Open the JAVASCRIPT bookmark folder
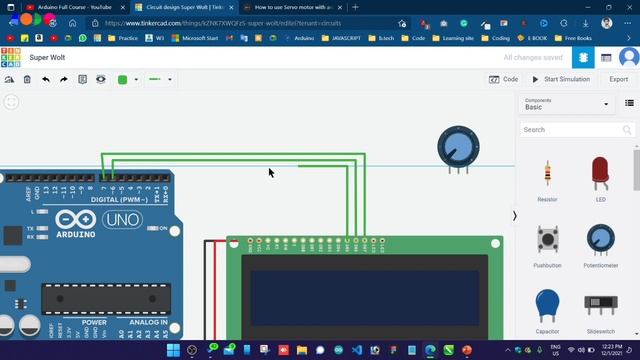The width and height of the screenshot is (640, 360). (341, 38)
